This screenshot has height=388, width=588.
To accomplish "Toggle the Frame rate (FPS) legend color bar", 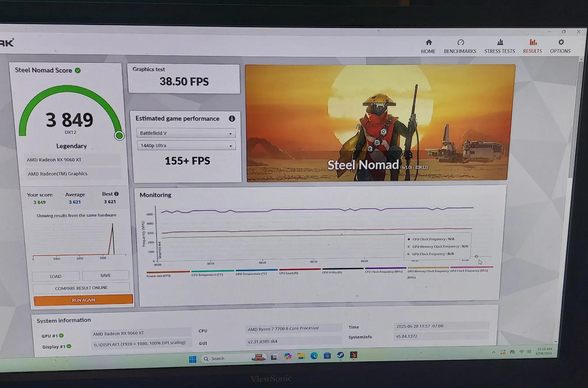I will pos(168,272).
